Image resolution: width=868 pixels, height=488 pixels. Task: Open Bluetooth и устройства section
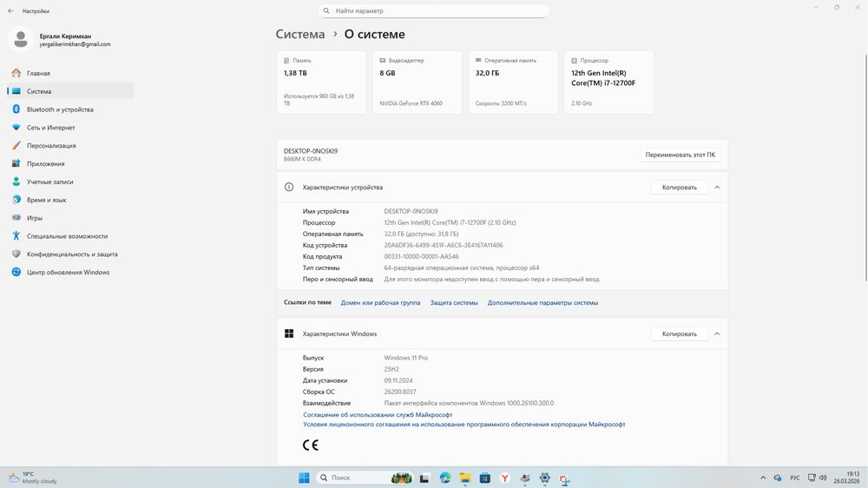(x=59, y=109)
